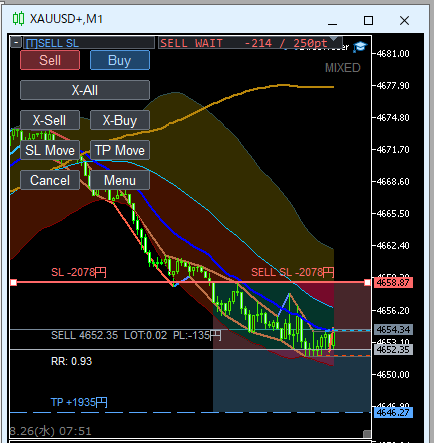This screenshot has height=443, width=434.
Task: Click the TP Move button
Action: tap(120, 150)
